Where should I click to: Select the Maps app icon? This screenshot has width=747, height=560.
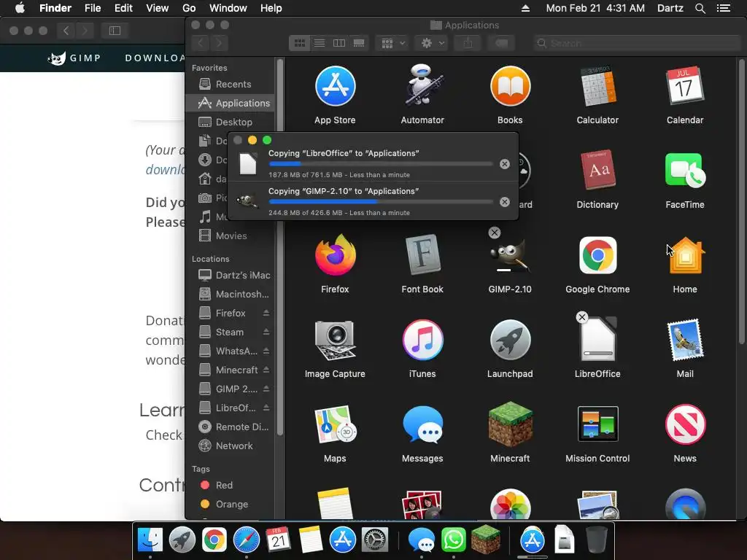(335, 424)
